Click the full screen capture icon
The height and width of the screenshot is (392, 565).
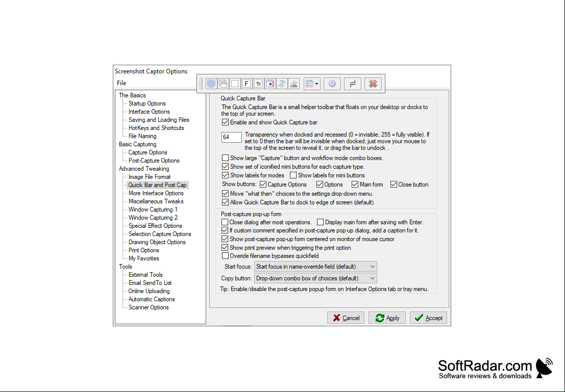click(x=211, y=84)
